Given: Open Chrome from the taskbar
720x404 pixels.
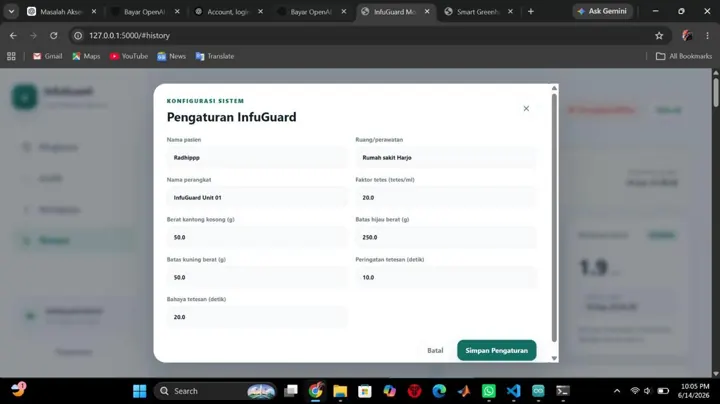Looking at the screenshot, I should pyautogui.click(x=315, y=391).
